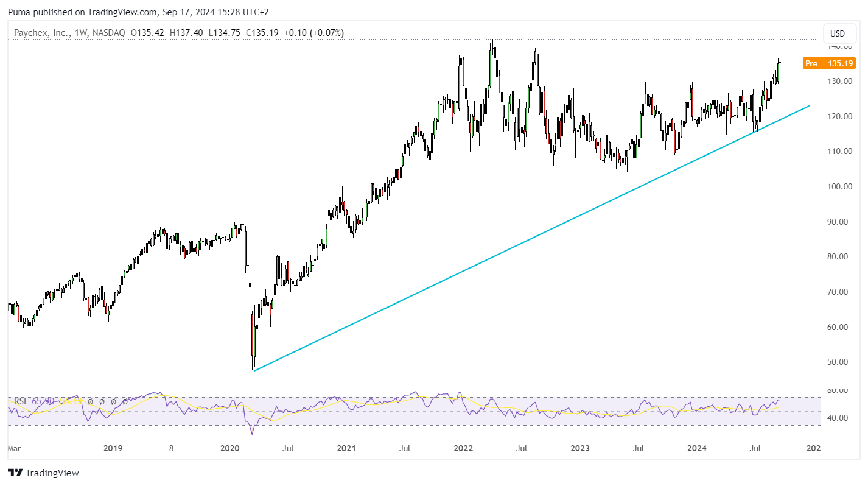The height and width of the screenshot is (486, 868).
Task: Click the 120.00 price axis label
Action: [x=839, y=116]
